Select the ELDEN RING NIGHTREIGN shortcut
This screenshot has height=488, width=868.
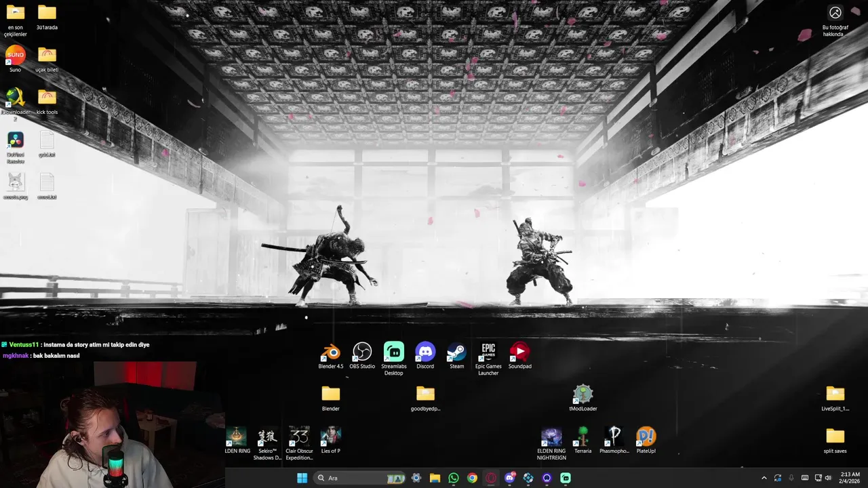(x=551, y=444)
